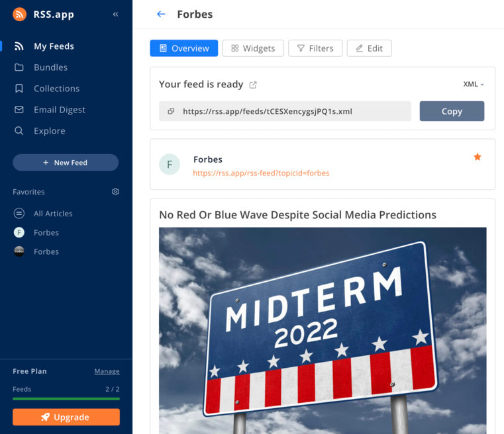Click Manage link for Free Plan
The image size is (504, 434).
click(x=107, y=371)
